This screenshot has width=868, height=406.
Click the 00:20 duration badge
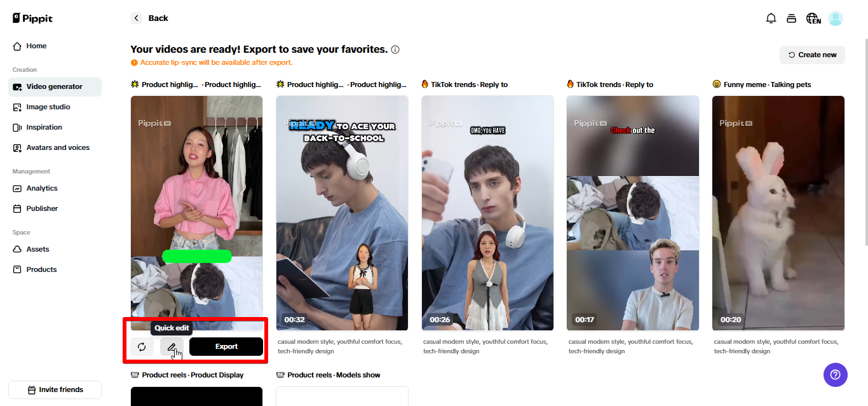click(x=731, y=320)
